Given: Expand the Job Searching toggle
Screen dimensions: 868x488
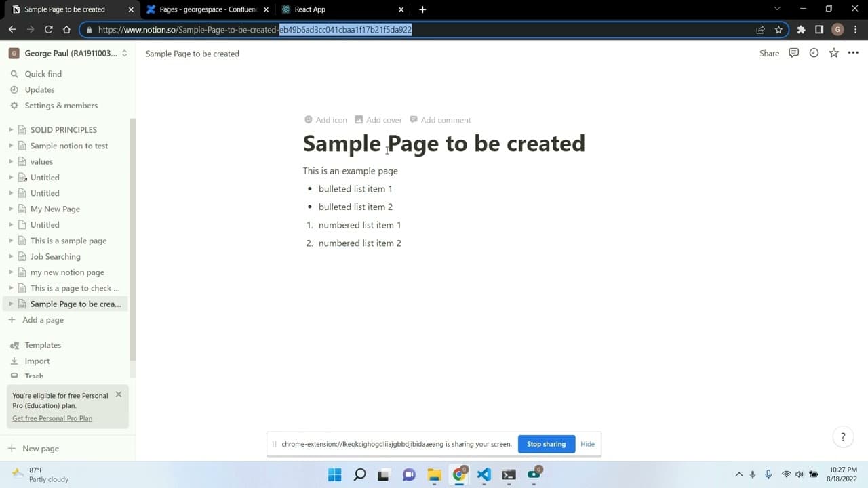Looking at the screenshot, I should pos(11,256).
